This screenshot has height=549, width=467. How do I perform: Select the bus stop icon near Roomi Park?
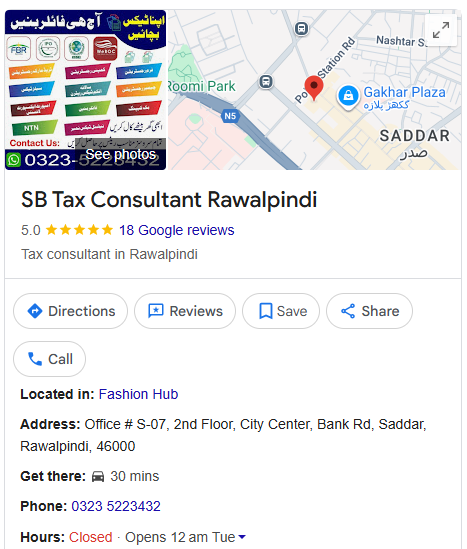266,82
